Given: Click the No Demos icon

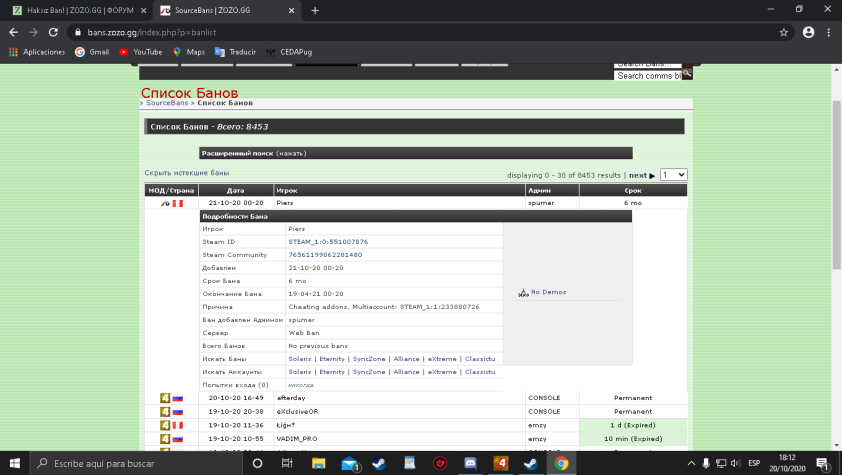Looking at the screenshot, I should (523, 293).
